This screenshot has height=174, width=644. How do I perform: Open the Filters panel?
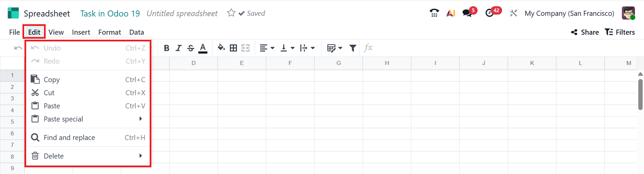[x=620, y=32]
